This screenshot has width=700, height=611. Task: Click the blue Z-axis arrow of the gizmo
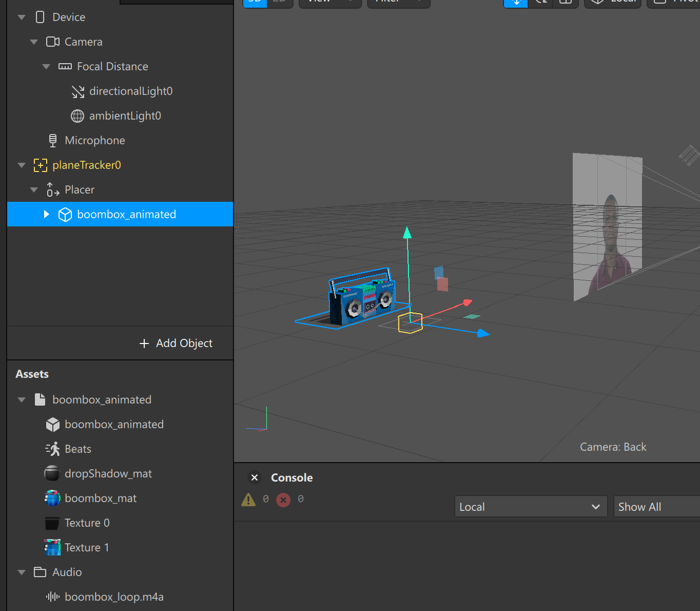coord(483,334)
